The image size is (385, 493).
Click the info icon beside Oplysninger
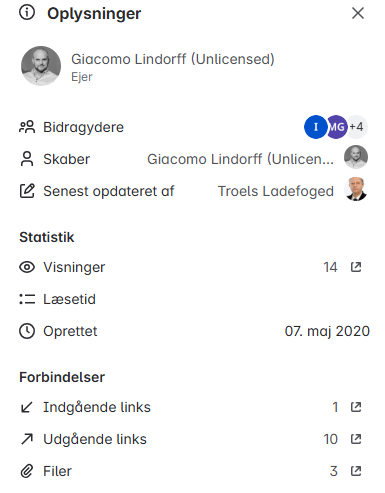[27, 13]
